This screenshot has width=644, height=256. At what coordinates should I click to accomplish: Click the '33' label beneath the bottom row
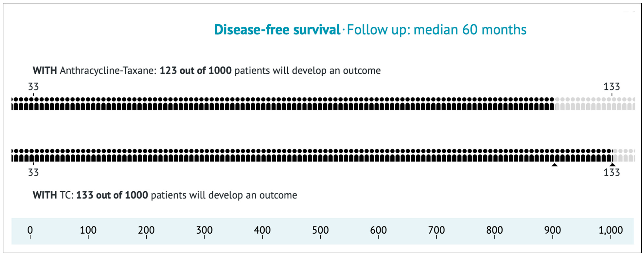pos(33,173)
